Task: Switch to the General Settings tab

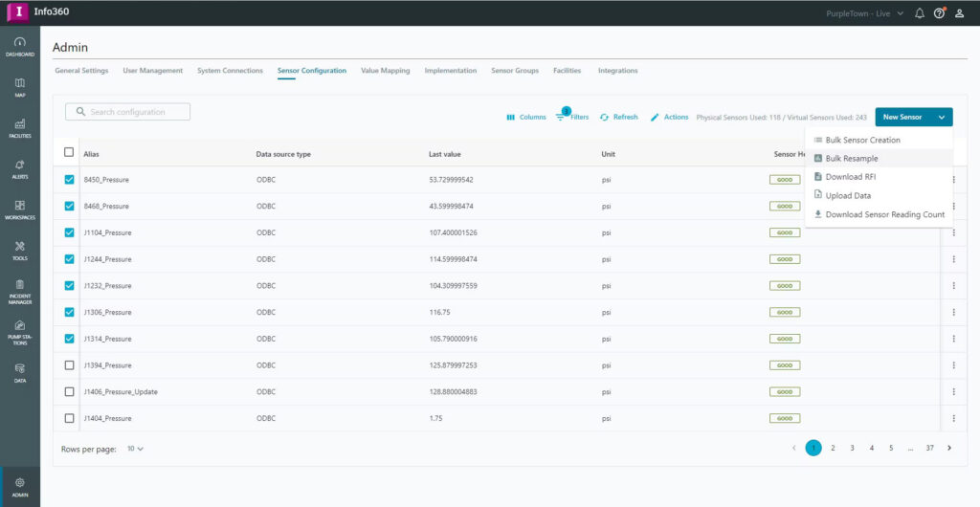Action: pos(81,71)
